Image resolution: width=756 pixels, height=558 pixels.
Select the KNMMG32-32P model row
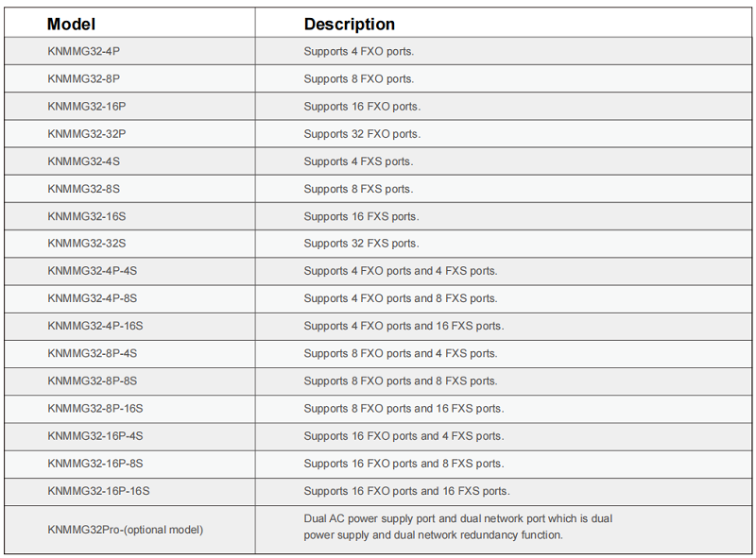(x=86, y=134)
